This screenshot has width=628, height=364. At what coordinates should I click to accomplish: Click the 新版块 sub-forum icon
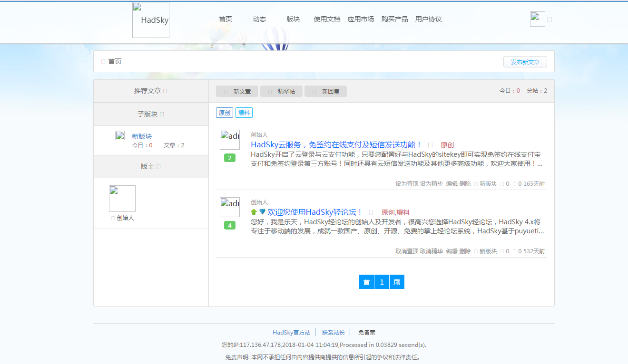point(120,135)
